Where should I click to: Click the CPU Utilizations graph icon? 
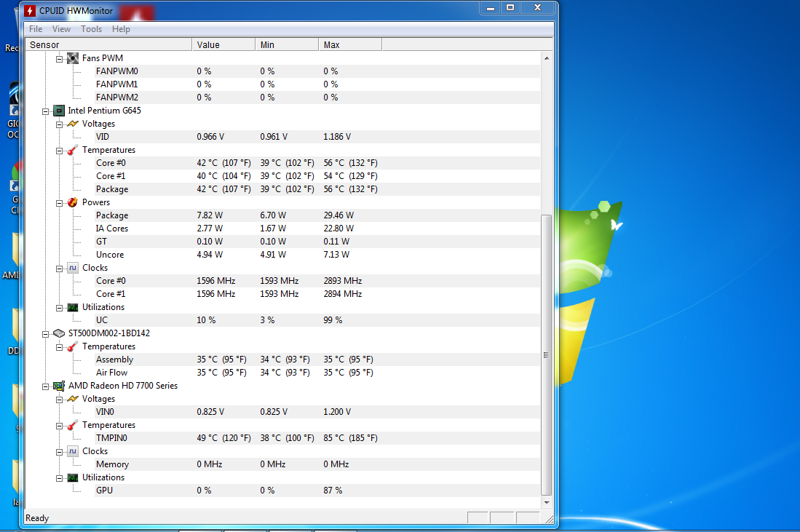click(73, 307)
